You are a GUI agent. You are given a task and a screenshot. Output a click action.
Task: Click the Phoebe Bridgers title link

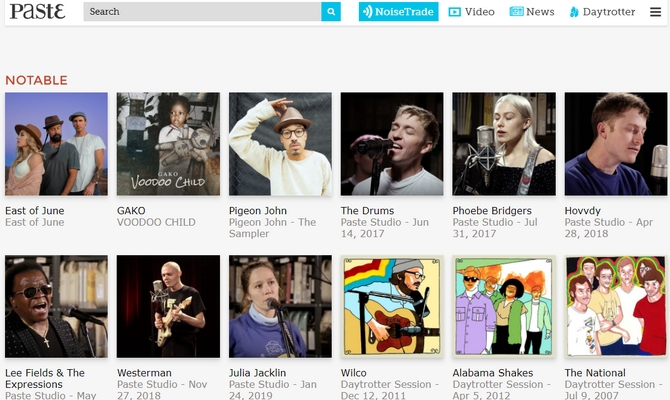tap(492, 211)
